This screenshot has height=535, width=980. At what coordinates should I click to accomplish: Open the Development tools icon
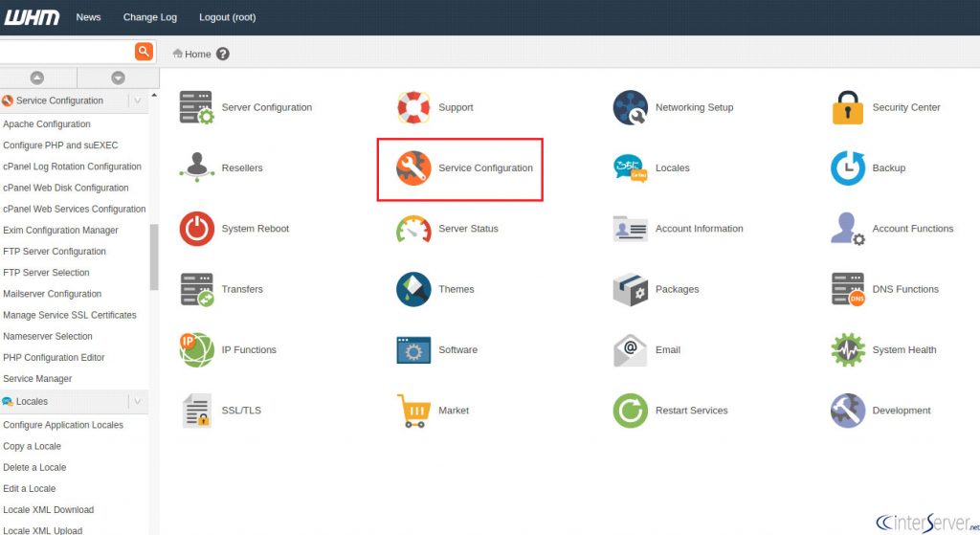pos(848,411)
